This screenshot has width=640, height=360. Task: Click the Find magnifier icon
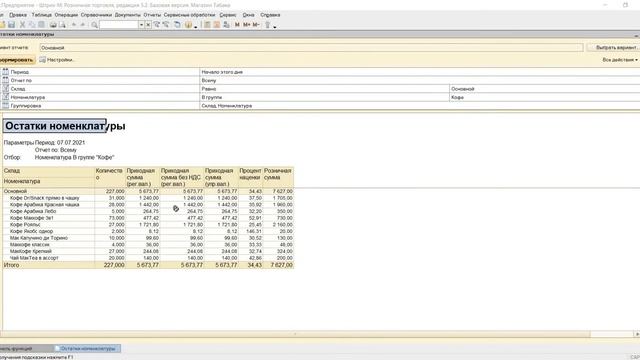94,25
